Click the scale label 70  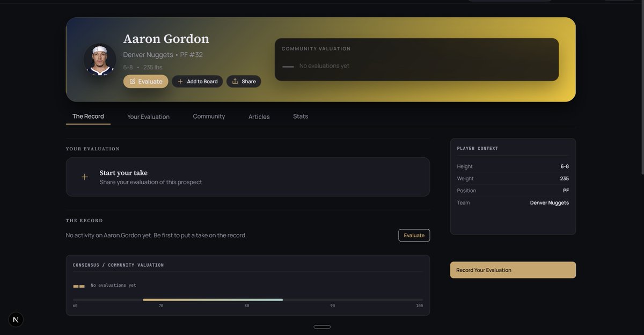pos(160,306)
